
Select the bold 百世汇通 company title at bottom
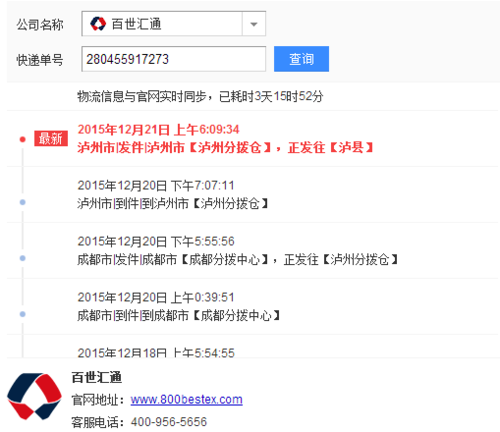97,377
